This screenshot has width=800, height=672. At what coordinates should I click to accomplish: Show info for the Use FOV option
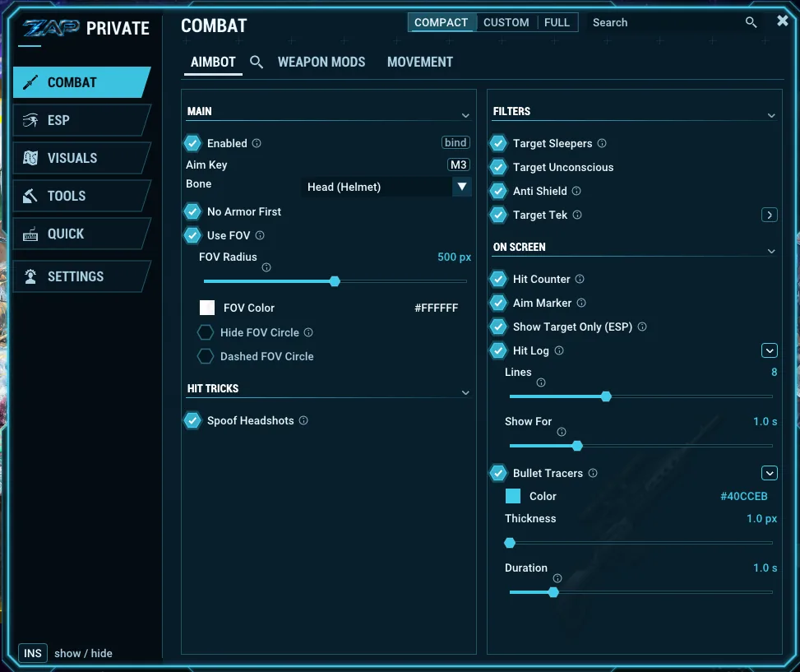pyautogui.click(x=260, y=235)
